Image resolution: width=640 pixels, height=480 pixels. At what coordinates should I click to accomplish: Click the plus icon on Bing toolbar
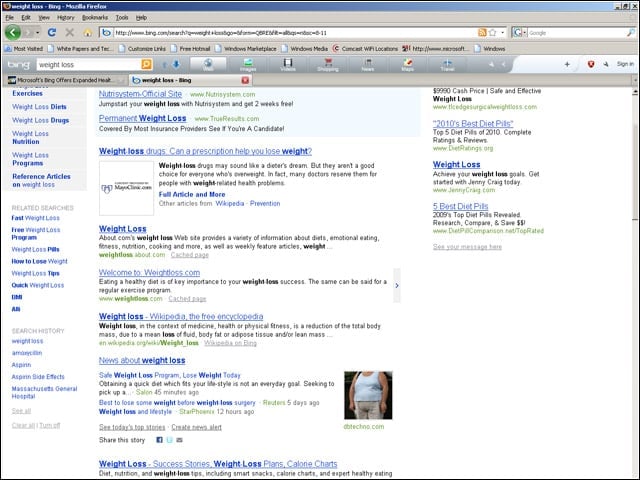(567, 64)
